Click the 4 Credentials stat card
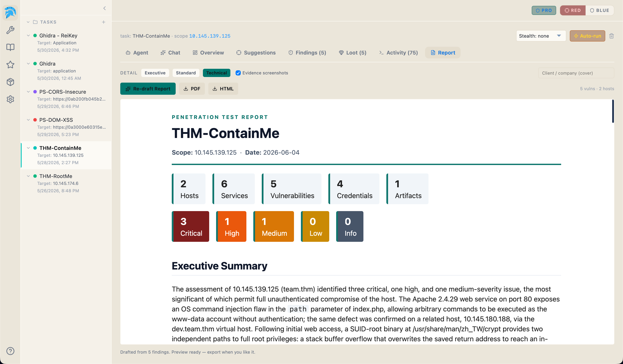Viewport: 623px width, 364px height. 354,189
